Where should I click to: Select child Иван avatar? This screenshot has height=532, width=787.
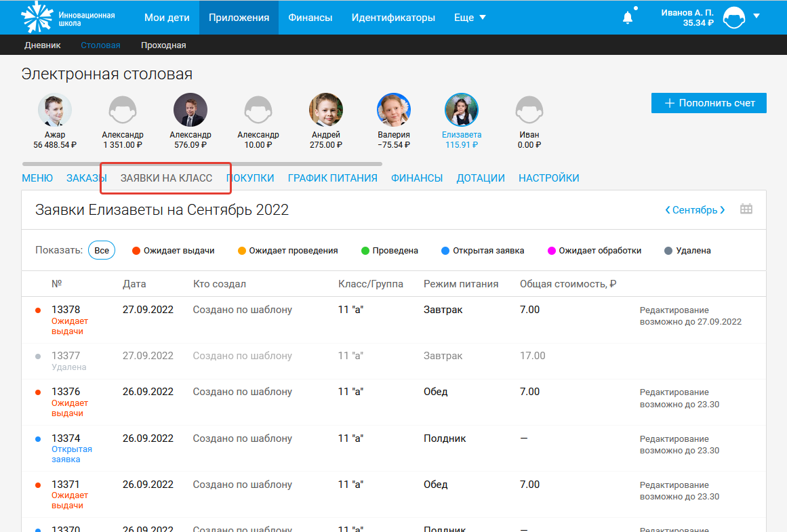[529, 110]
